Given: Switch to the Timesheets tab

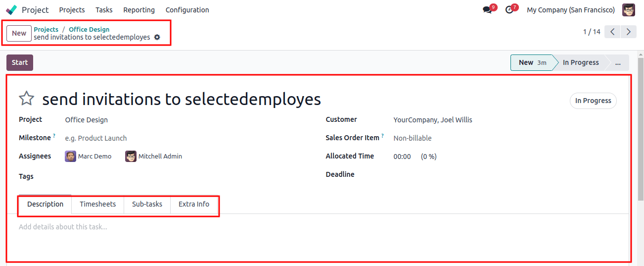Looking at the screenshot, I should click(98, 204).
